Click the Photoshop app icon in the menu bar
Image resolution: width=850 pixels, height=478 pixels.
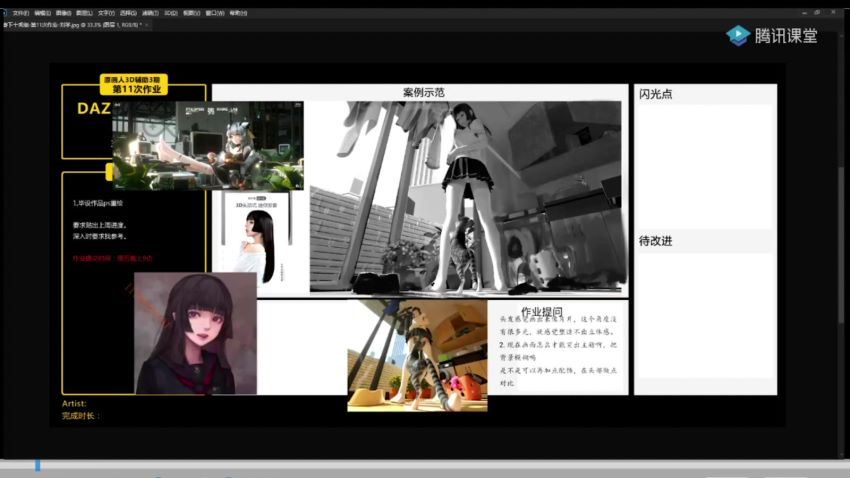(x=4, y=13)
